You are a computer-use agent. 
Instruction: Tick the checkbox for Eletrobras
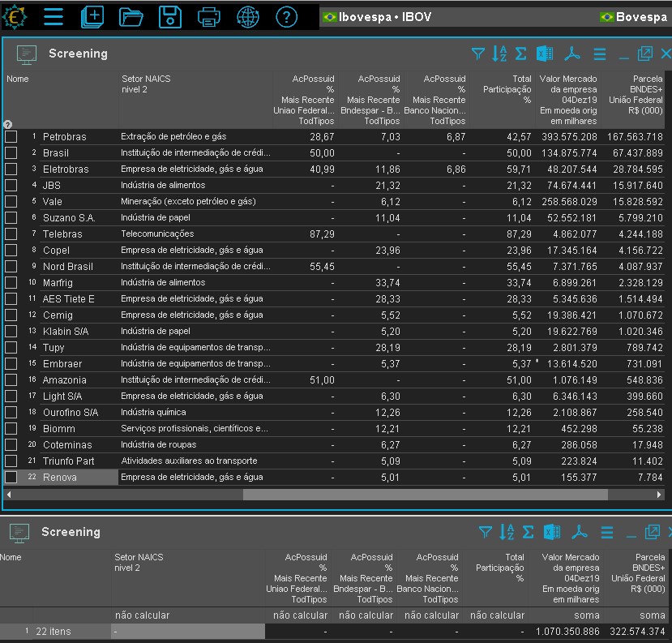tap(11, 169)
